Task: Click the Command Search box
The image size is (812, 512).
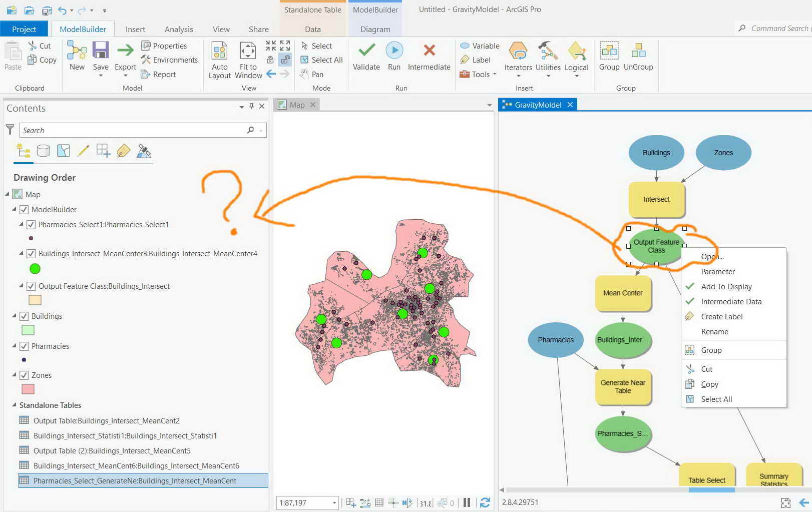Action: click(773, 29)
